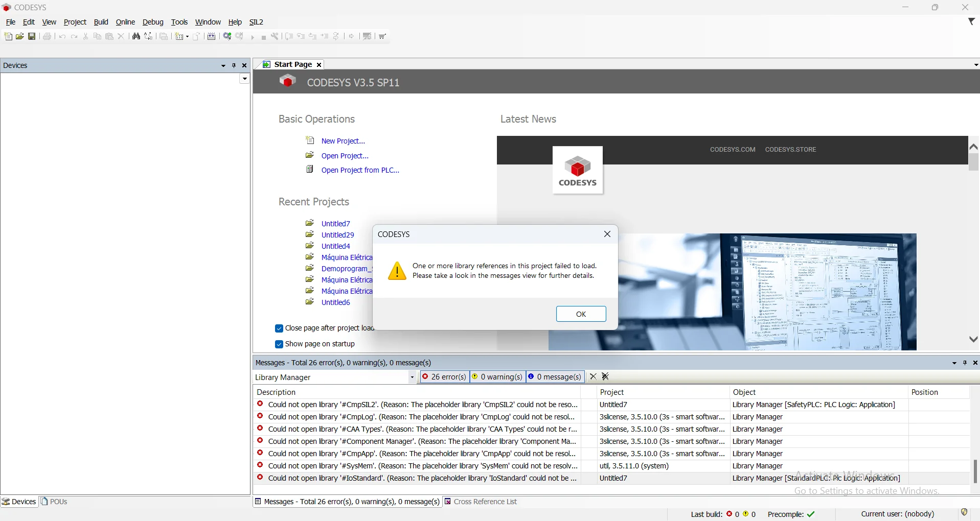This screenshot has height=521, width=980.
Task: Click the Start play toolbar icon
Action: [x=253, y=37]
